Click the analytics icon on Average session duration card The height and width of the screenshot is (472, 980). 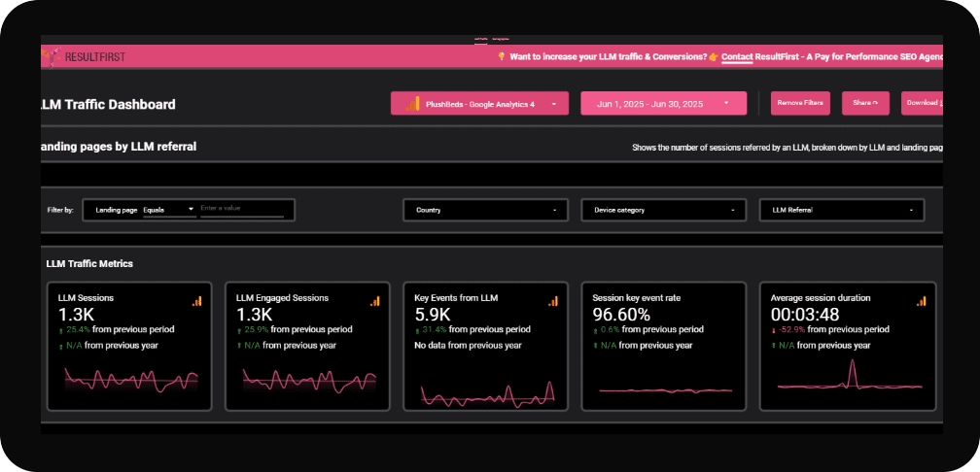click(x=922, y=301)
